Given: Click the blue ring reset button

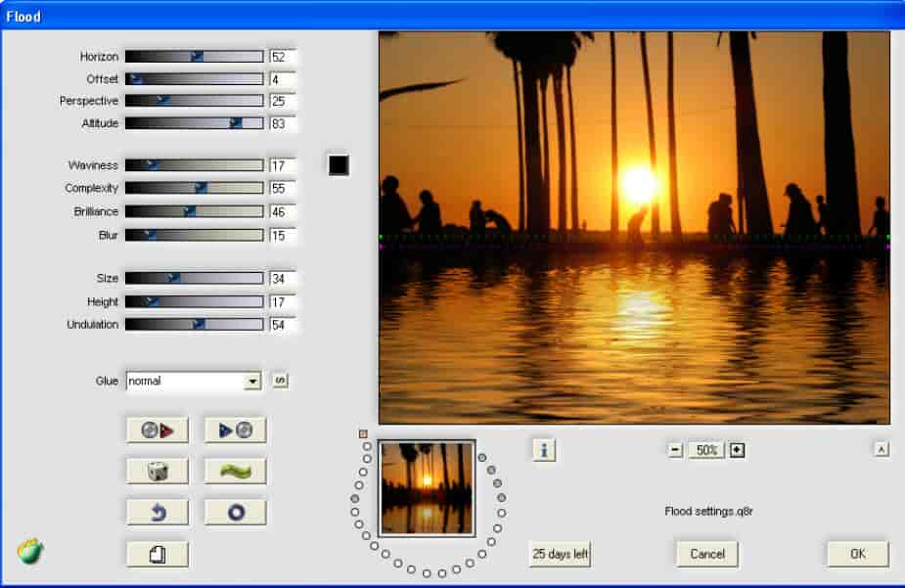Looking at the screenshot, I should (235, 512).
